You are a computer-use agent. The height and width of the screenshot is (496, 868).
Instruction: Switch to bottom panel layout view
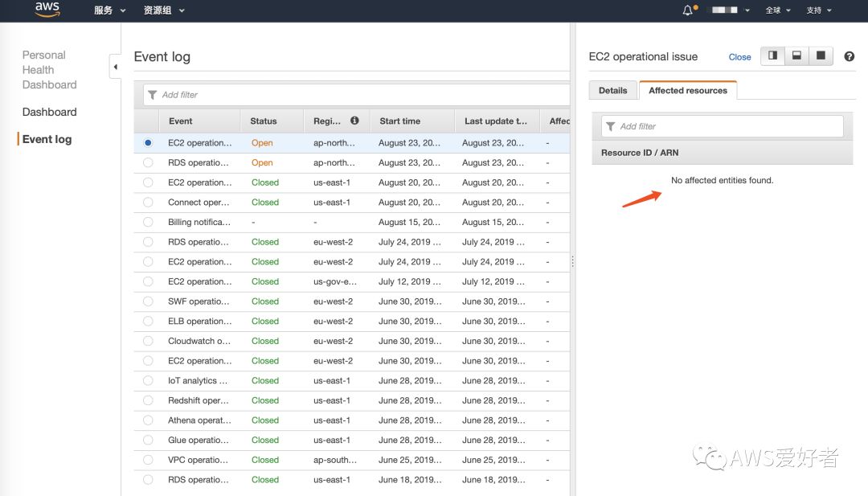click(x=796, y=56)
